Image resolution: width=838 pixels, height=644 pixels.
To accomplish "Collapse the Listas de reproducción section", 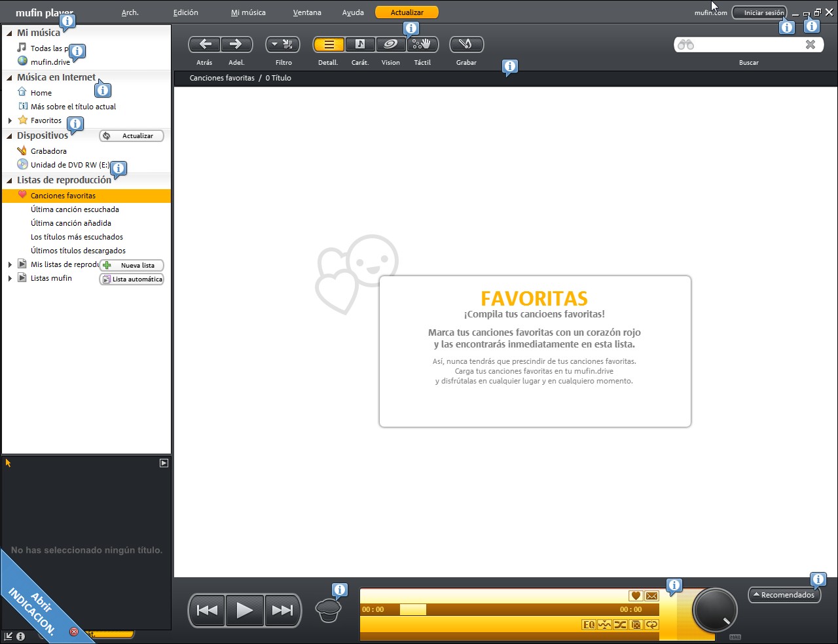I will pos(9,180).
